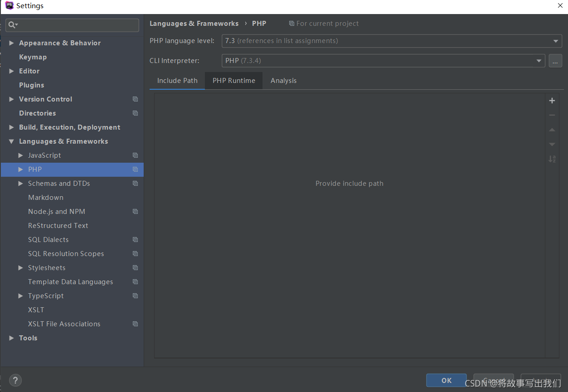Viewport: 568px width, 392px height.
Task: Click the search magnifier icon in settings
Action: tap(13, 25)
